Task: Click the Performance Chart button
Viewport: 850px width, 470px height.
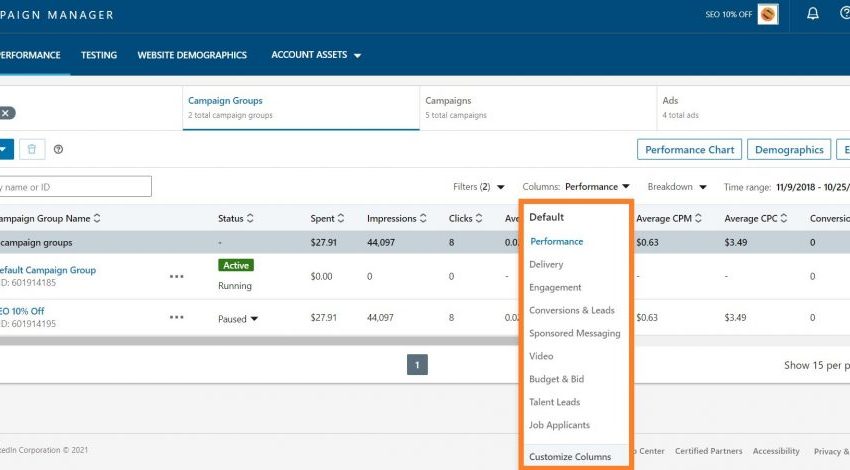Action: (x=690, y=150)
